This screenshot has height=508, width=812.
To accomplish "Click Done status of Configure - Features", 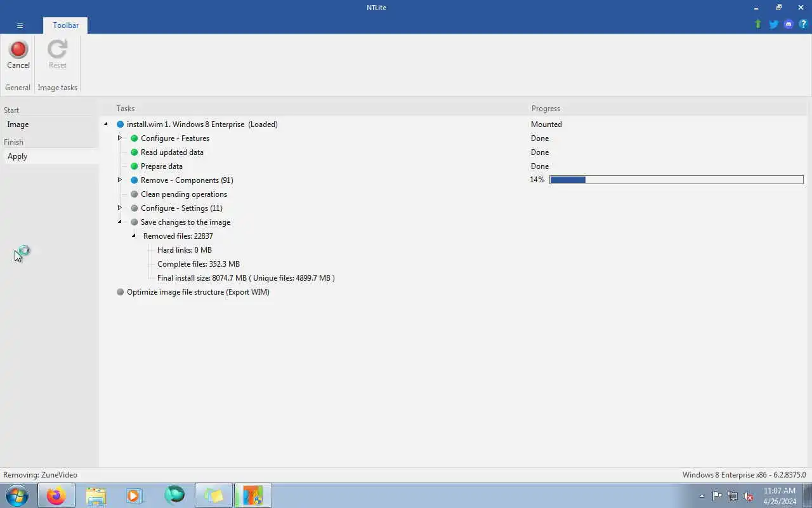I will pos(540,138).
